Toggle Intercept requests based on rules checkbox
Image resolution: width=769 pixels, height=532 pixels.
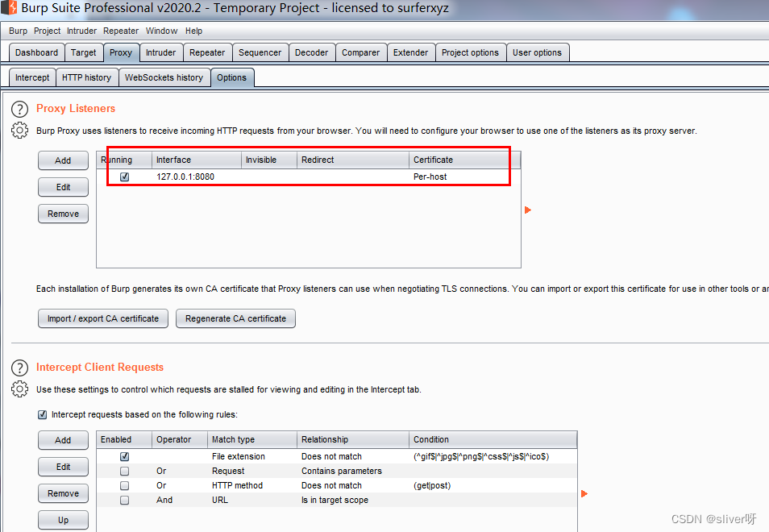tap(42, 415)
